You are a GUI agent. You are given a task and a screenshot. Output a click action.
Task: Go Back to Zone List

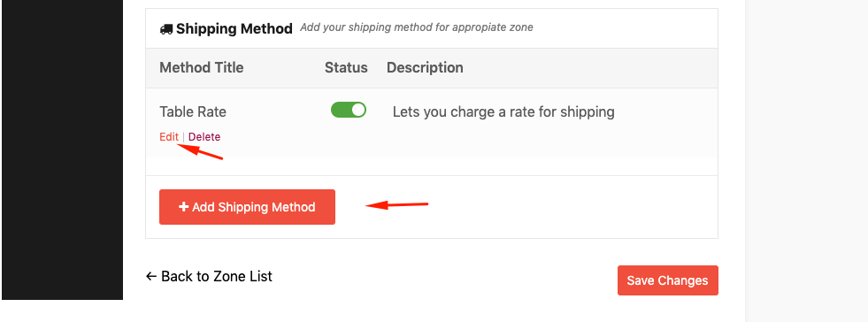[x=209, y=276]
